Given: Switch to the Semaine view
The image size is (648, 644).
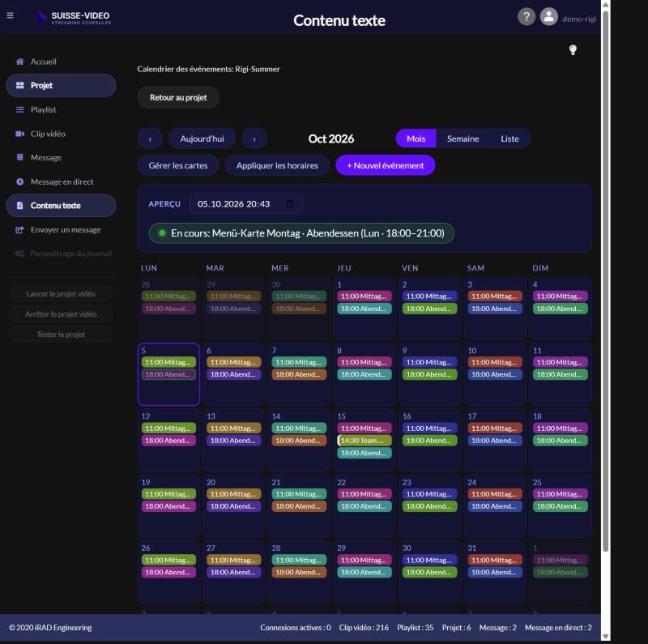Looking at the screenshot, I should (x=463, y=139).
